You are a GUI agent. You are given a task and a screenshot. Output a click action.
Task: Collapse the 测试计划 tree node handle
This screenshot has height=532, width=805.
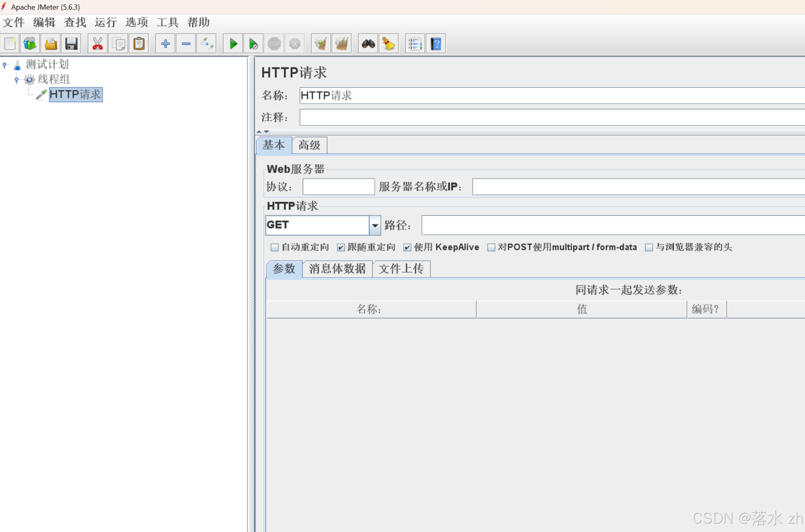tap(4, 64)
